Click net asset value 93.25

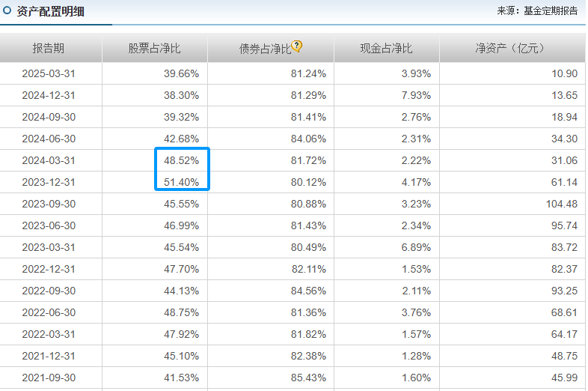click(x=564, y=291)
